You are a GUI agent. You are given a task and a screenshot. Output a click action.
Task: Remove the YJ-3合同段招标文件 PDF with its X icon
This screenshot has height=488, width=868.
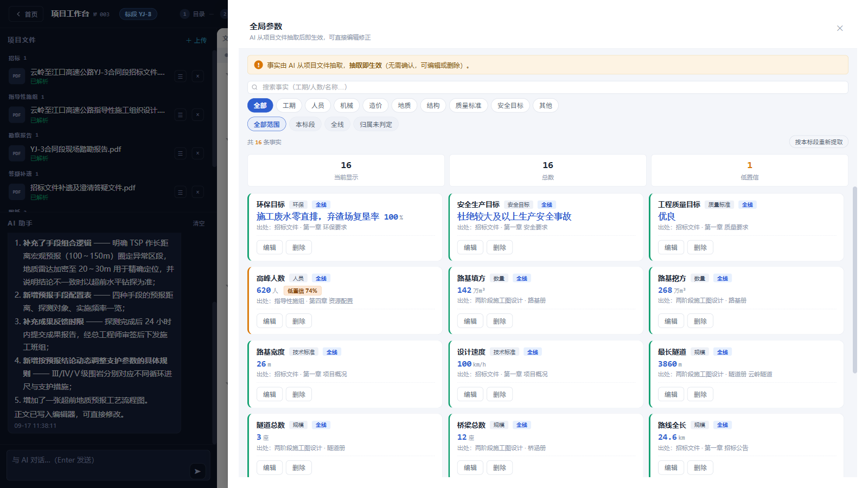pyautogui.click(x=197, y=76)
